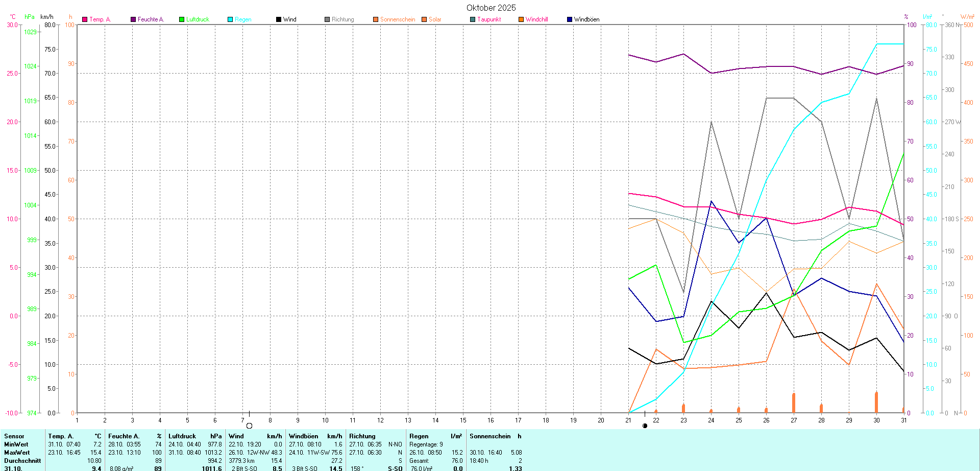Click the purple Feuchte A. legend square
This screenshot has height=471, width=980.
pyautogui.click(x=133, y=19)
